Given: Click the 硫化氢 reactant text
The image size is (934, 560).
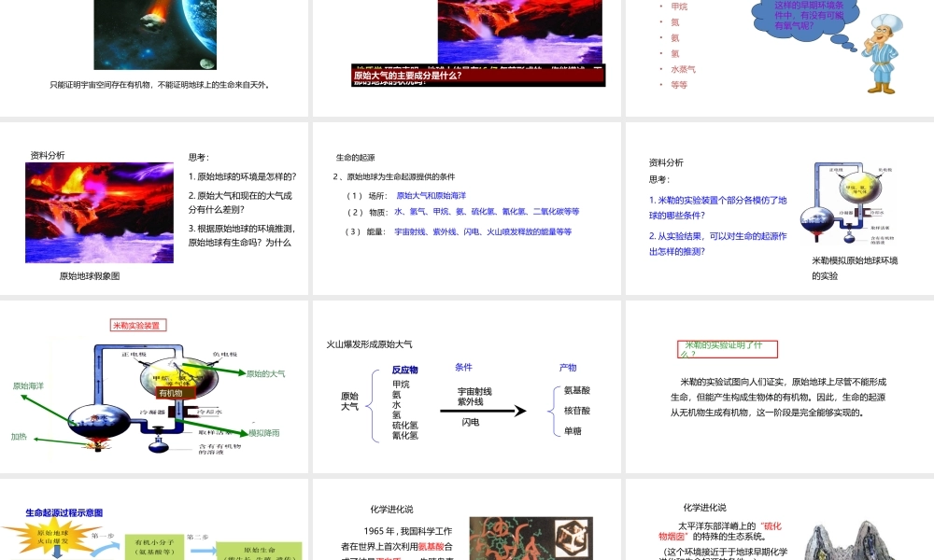Looking at the screenshot, I should coord(405,425).
